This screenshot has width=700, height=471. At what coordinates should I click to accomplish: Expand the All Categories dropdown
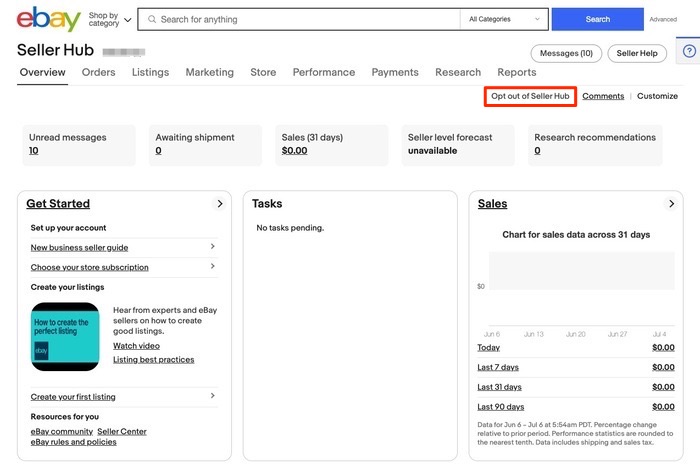tap(506, 19)
